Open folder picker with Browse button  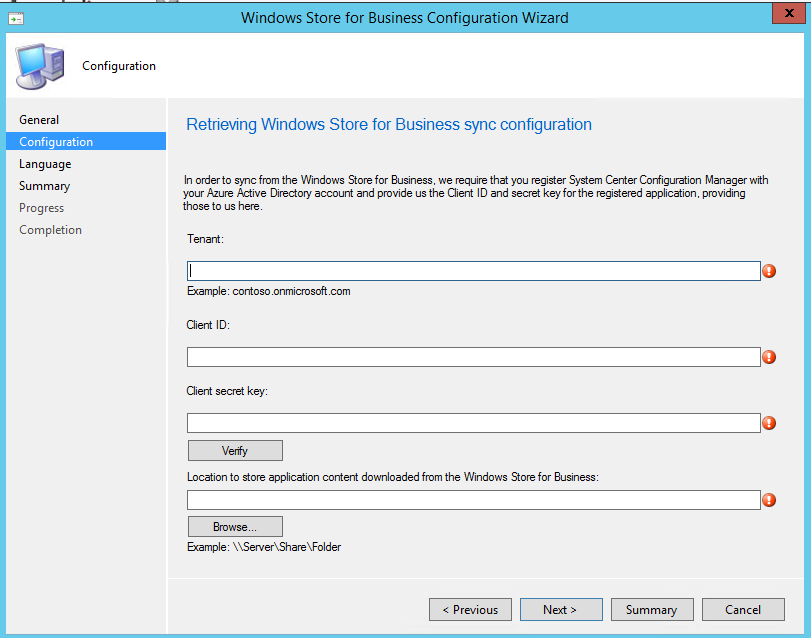point(235,526)
